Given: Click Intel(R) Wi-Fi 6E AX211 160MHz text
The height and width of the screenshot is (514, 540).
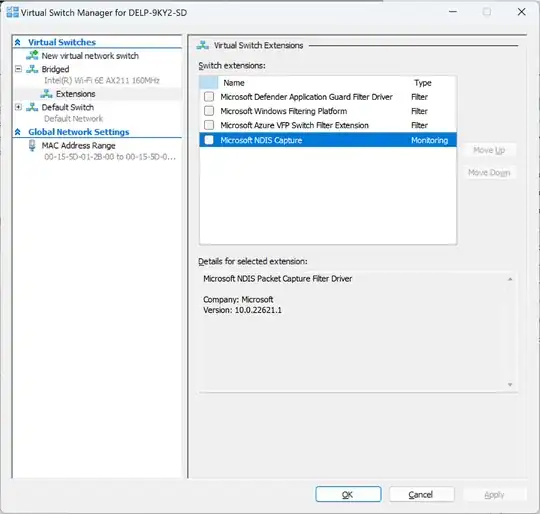Looking at the screenshot, I should (102, 81).
